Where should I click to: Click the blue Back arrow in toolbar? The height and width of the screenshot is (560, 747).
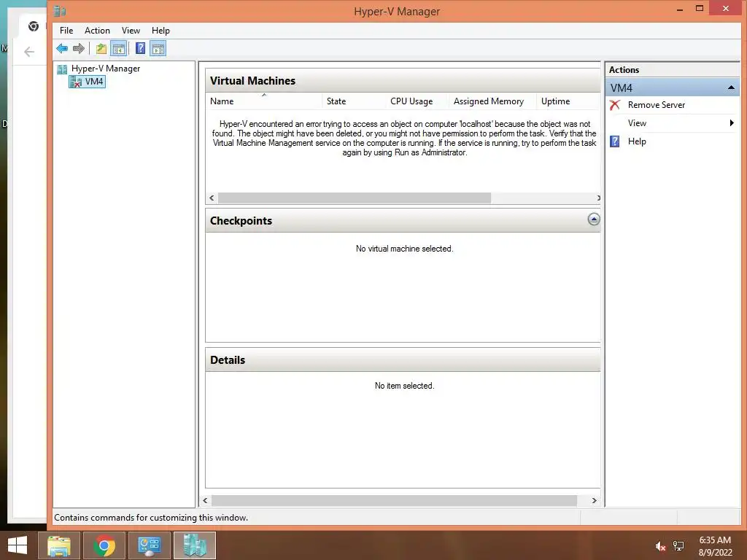point(62,48)
